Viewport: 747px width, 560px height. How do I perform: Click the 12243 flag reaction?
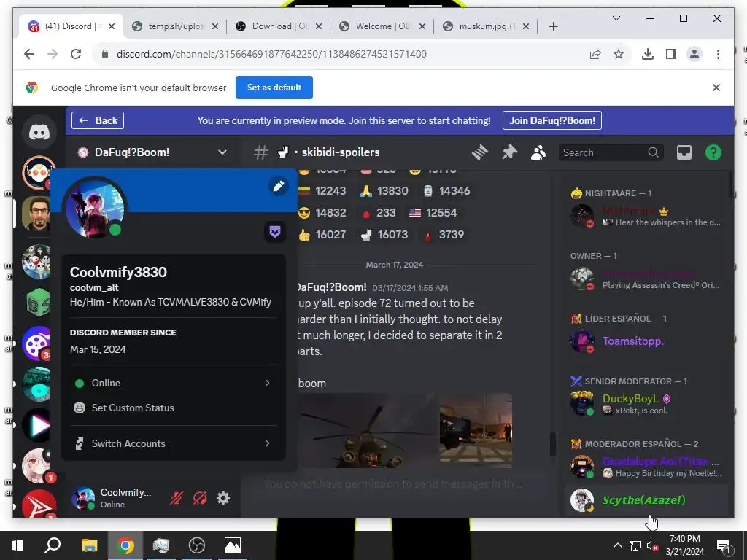tap(322, 191)
